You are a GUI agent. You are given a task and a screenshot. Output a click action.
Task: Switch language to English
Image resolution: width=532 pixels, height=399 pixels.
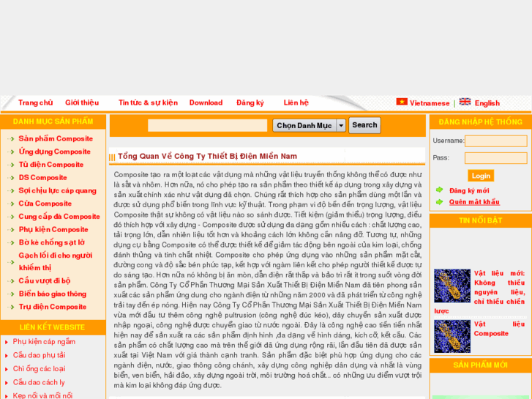(487, 103)
